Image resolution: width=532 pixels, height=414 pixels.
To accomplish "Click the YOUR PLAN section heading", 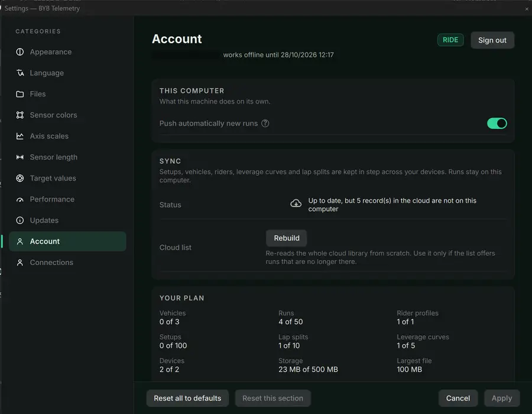I will [x=182, y=298].
